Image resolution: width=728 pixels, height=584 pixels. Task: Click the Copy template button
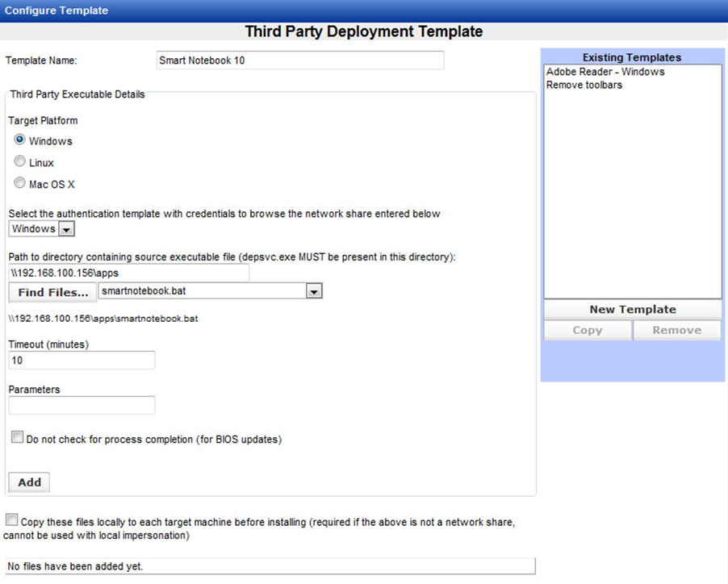tap(587, 330)
